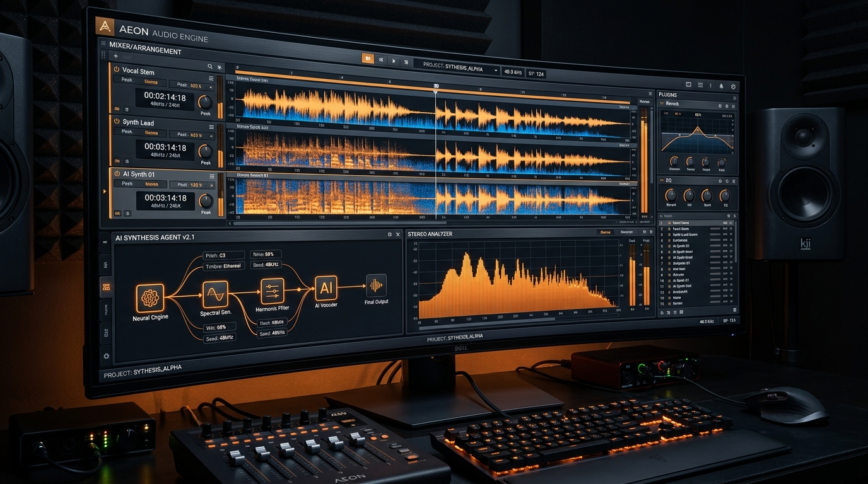Click the Timbre: Ethereal parameter field
Image resolution: width=868 pixels, height=484 pixels.
pyautogui.click(x=223, y=266)
